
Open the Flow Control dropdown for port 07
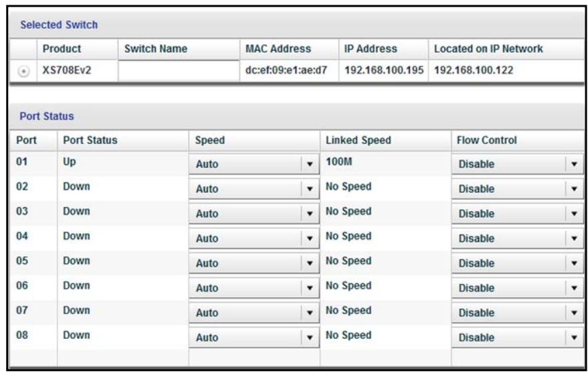[518, 313]
